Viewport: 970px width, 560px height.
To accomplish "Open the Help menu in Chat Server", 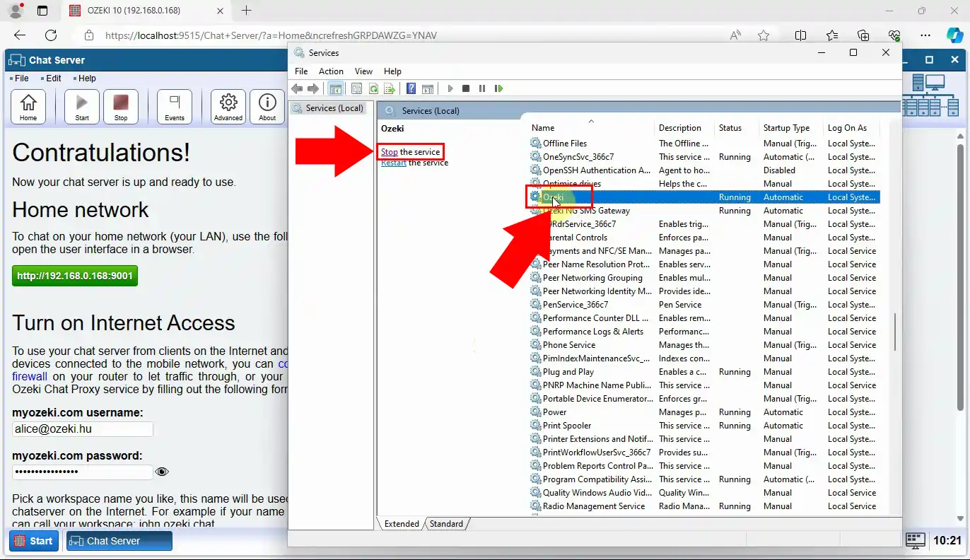I will (x=87, y=78).
